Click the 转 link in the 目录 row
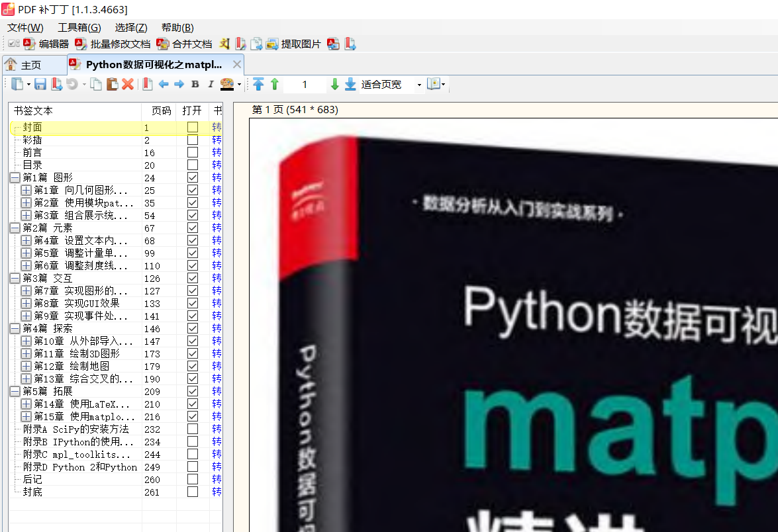Image resolution: width=778 pixels, height=532 pixels. coord(217,165)
